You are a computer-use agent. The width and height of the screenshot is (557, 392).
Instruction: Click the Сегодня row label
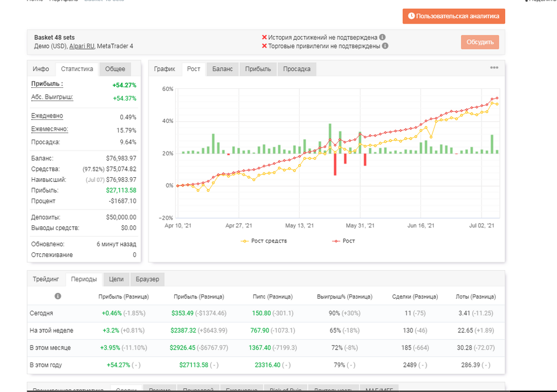pos(41,313)
